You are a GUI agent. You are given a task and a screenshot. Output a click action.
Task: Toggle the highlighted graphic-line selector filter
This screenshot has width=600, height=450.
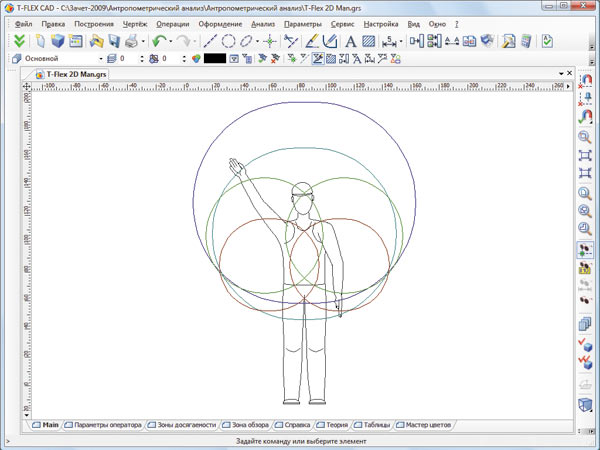318,59
